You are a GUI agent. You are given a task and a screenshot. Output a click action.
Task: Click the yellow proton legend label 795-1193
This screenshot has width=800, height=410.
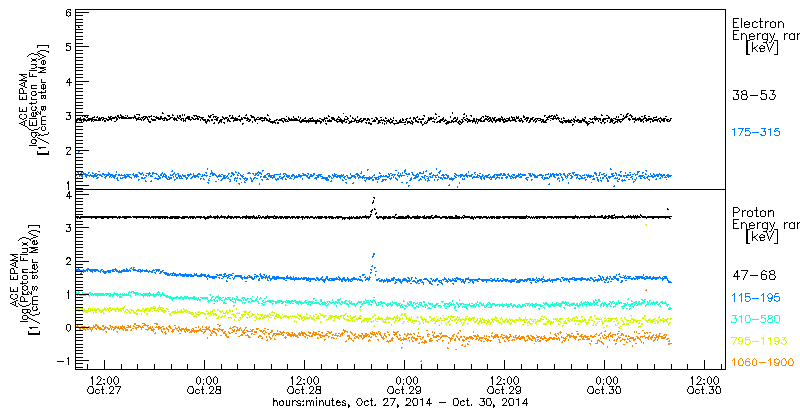tap(759, 341)
